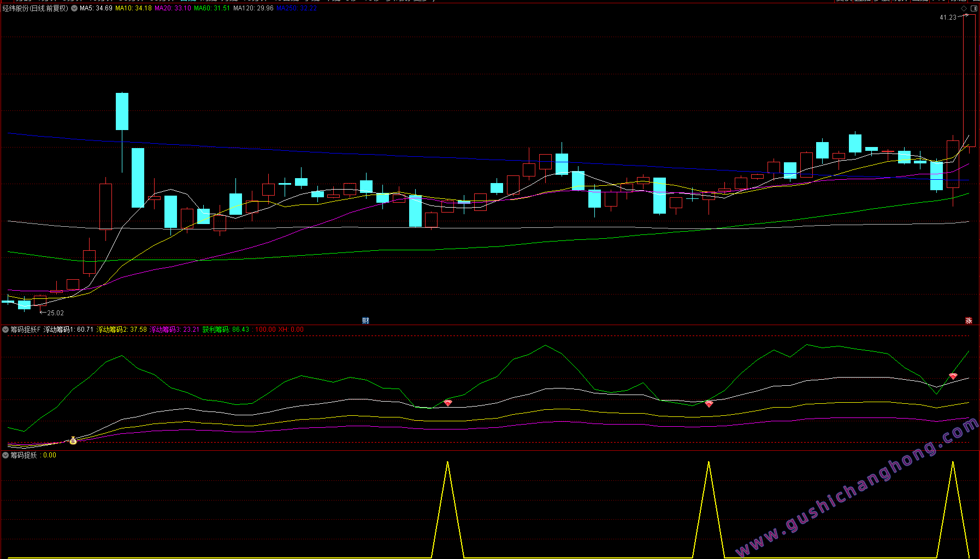Click the 浮动筹码1: 60.71 value
This screenshot has height=559, width=980.
(x=68, y=329)
